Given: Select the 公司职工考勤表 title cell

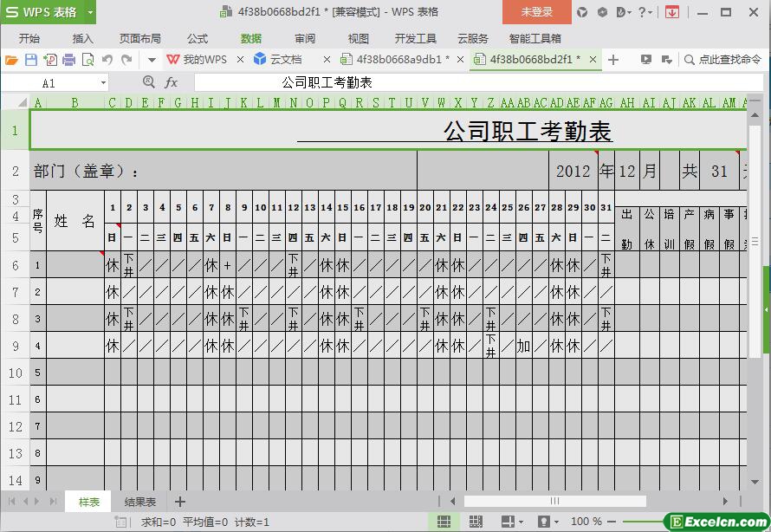Looking at the screenshot, I should click(388, 132).
